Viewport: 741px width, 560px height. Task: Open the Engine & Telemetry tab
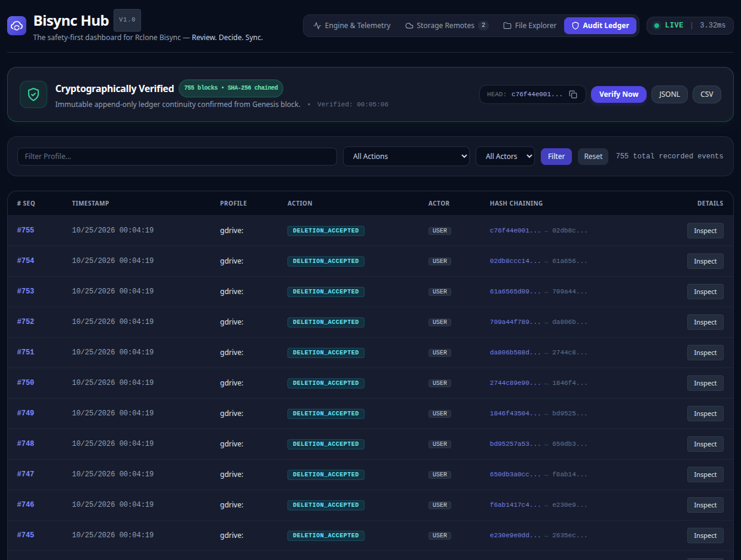(352, 26)
